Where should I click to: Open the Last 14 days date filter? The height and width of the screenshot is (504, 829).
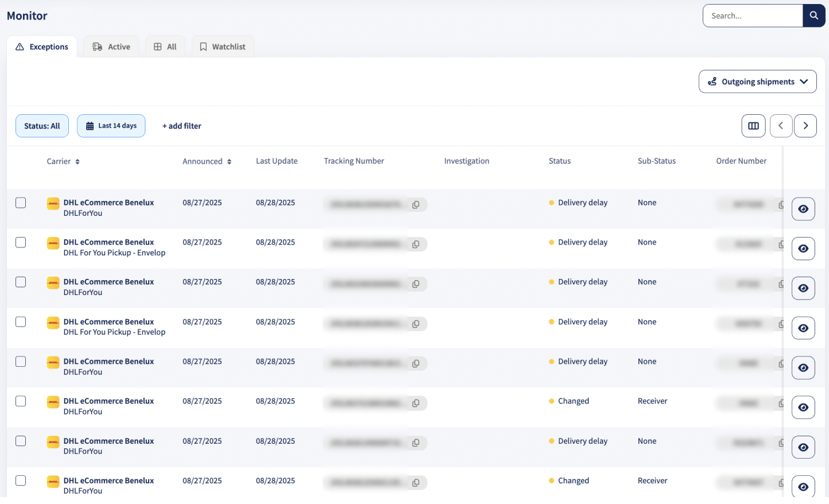point(111,126)
